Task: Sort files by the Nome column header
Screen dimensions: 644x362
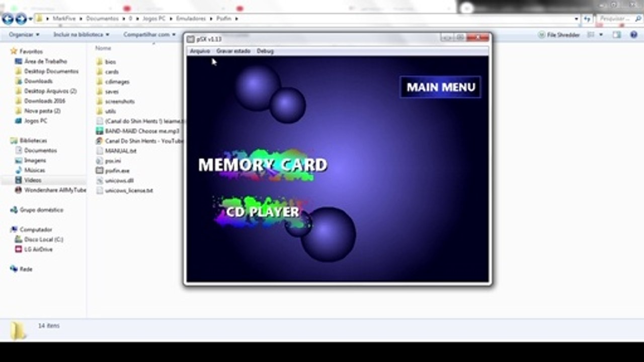Action: (103, 48)
